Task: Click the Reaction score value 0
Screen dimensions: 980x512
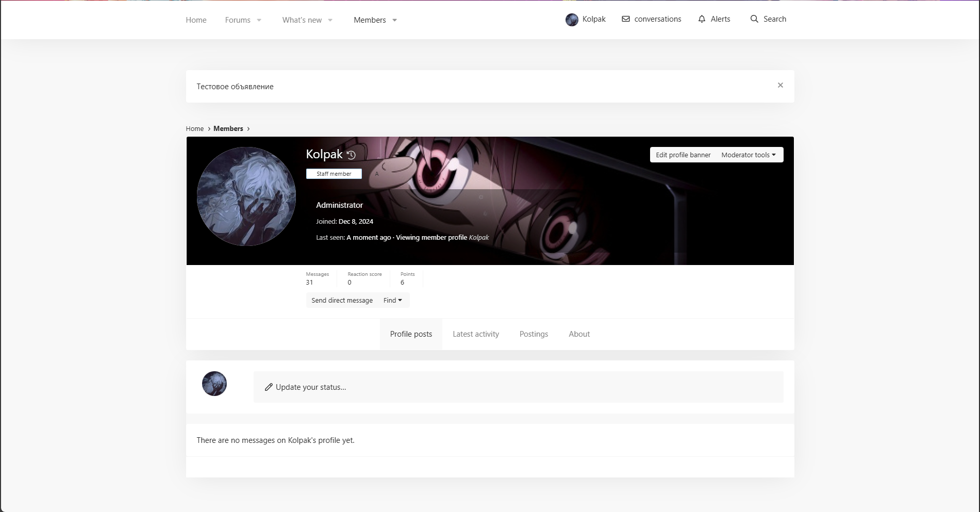Action: click(x=350, y=283)
